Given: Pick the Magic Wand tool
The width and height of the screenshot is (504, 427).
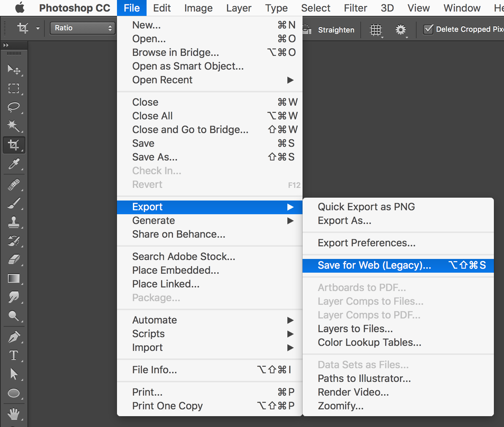Looking at the screenshot, I should [x=14, y=126].
